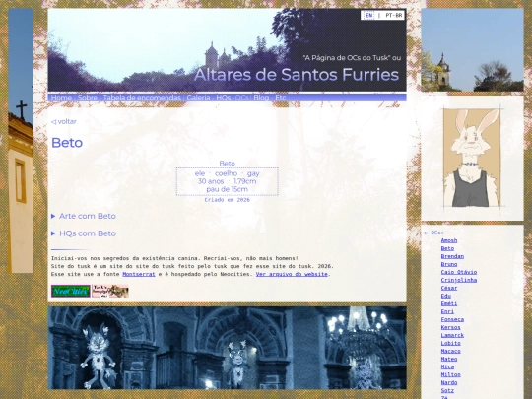Open Brendan in the OCs list
The height and width of the screenshot is (399, 532).
452,256
